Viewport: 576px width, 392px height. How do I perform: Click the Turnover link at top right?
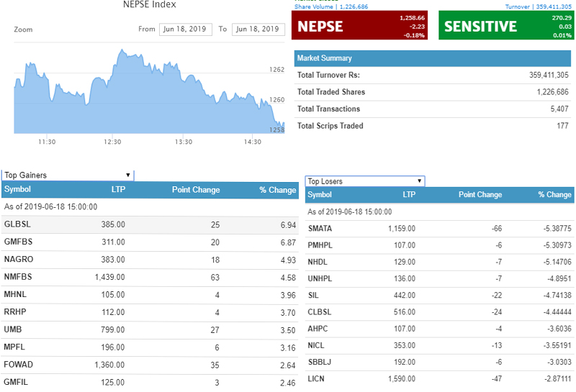pyautogui.click(x=538, y=6)
